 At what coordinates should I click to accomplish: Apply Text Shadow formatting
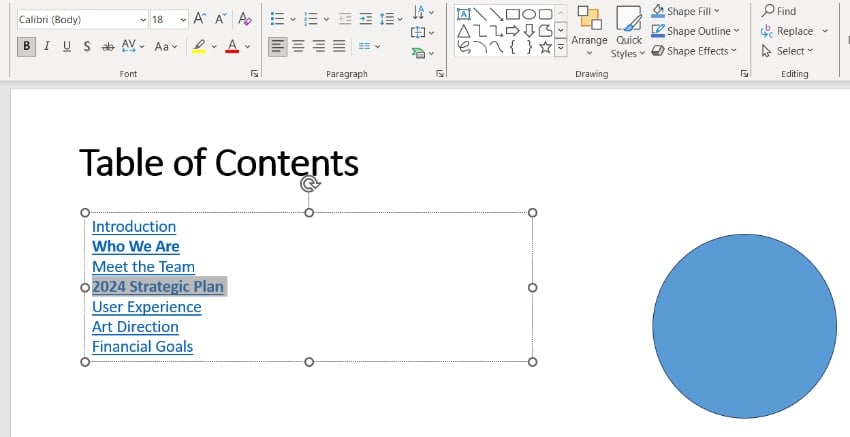[x=88, y=46]
